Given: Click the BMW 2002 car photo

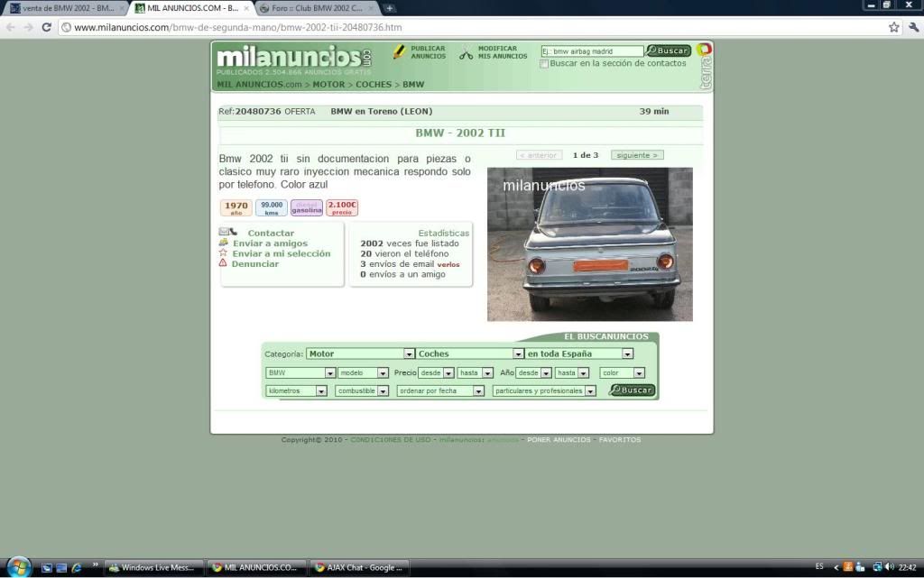Looking at the screenshot, I should [x=589, y=244].
